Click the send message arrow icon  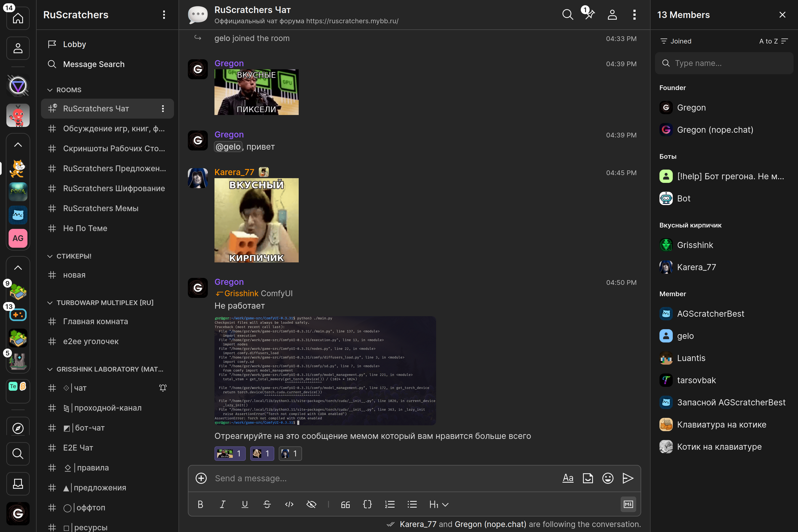click(628, 478)
